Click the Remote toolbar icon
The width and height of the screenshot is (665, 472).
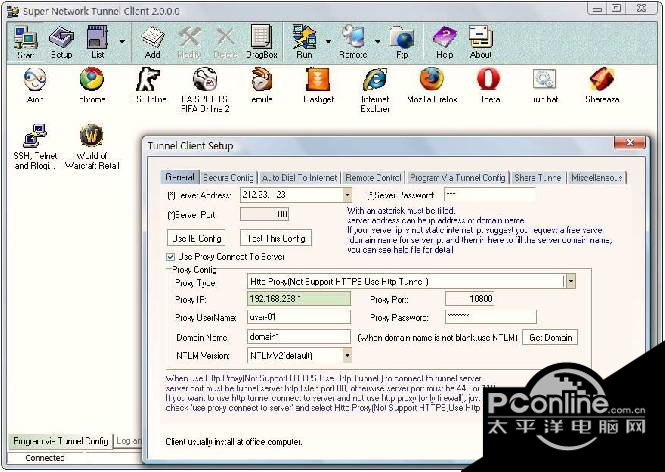click(353, 42)
